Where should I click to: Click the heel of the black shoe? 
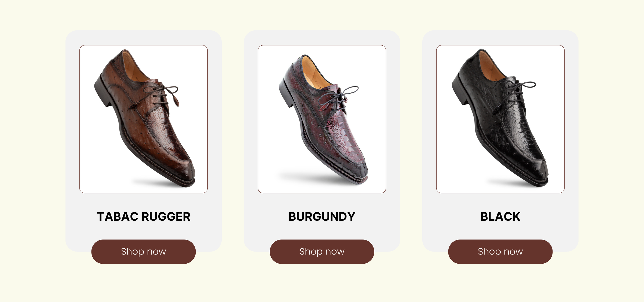[460, 90]
